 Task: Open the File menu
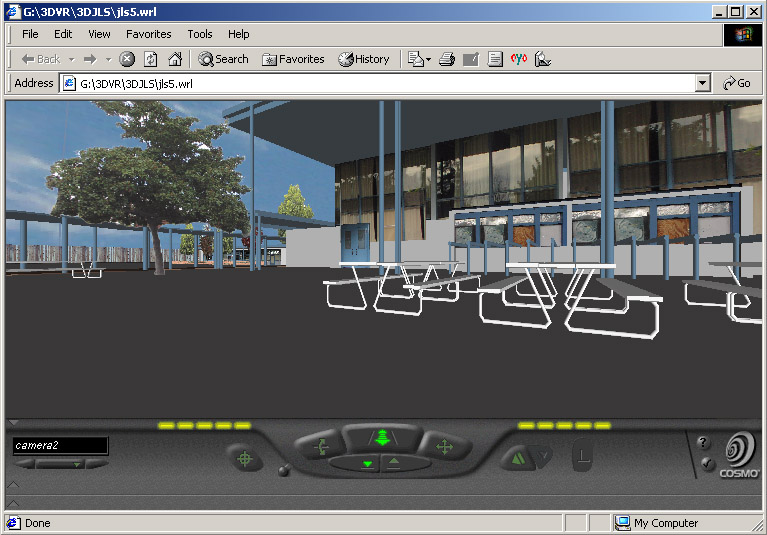point(30,34)
